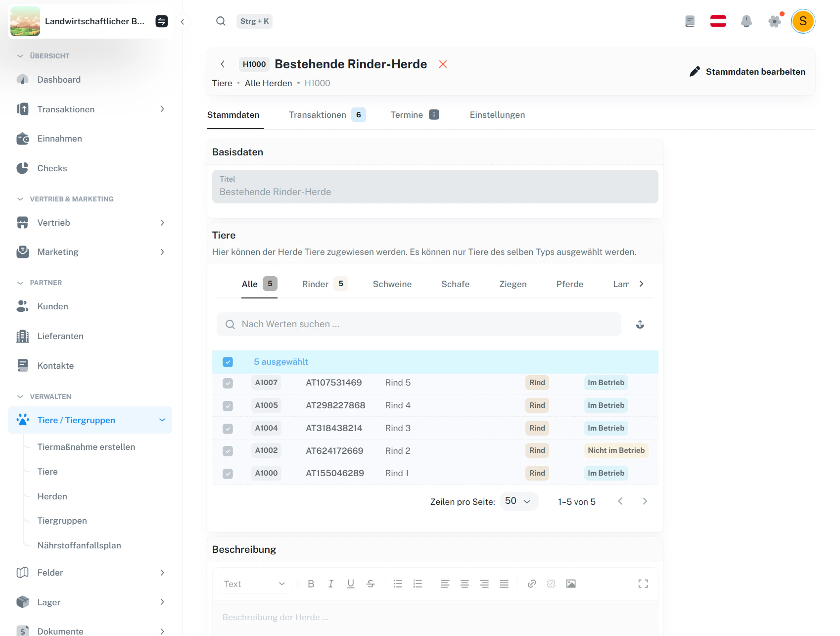
Task: Collapse the ÜBERSICHT section
Action: pos(44,56)
